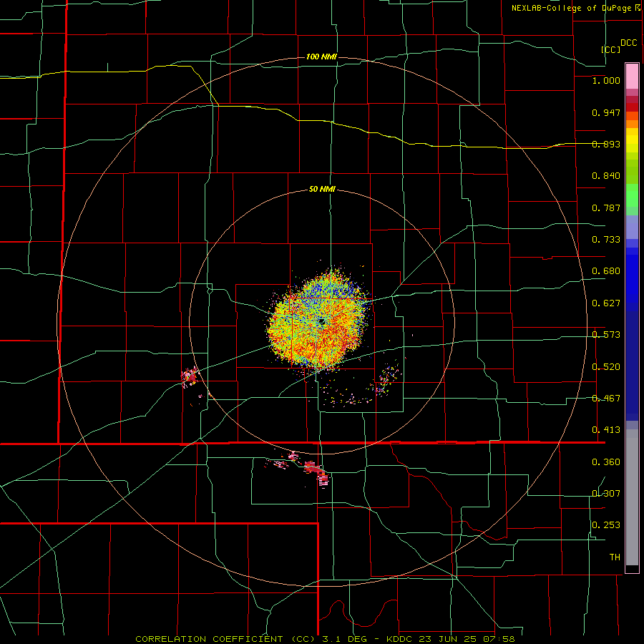Viewport: 644px width, 644px height.
Task: Select the 0.733 scale value
Action: pyautogui.click(x=606, y=240)
